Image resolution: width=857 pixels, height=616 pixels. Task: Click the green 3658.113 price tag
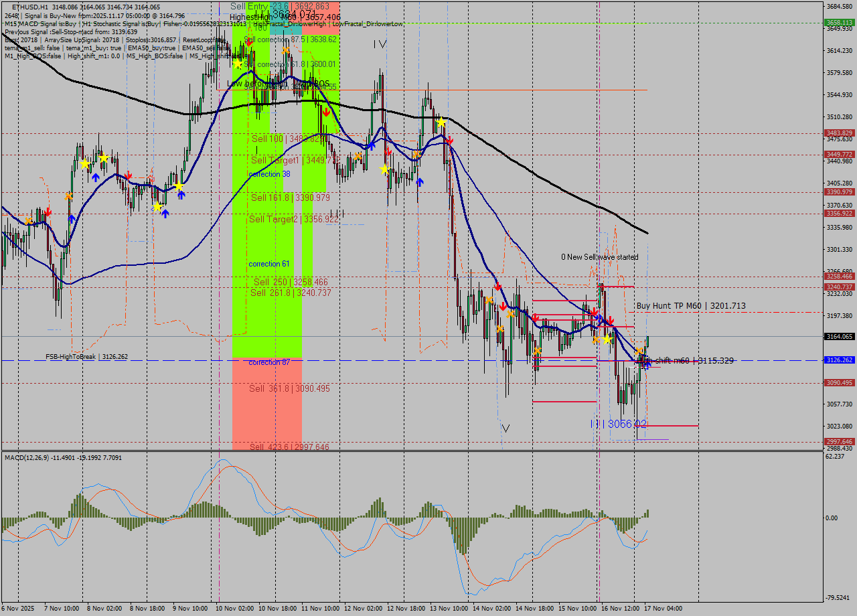coord(839,22)
